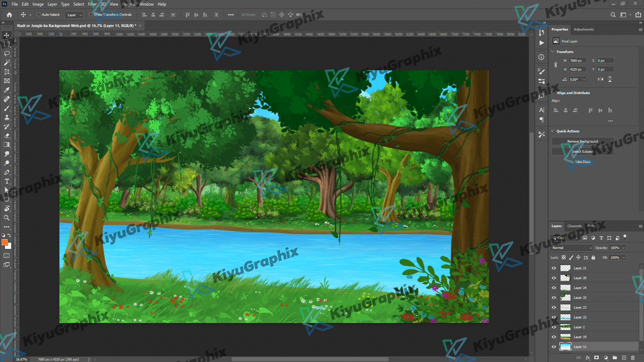644x362 pixels.
Task: Click the orange foreground color swatch
Action: tap(5, 242)
